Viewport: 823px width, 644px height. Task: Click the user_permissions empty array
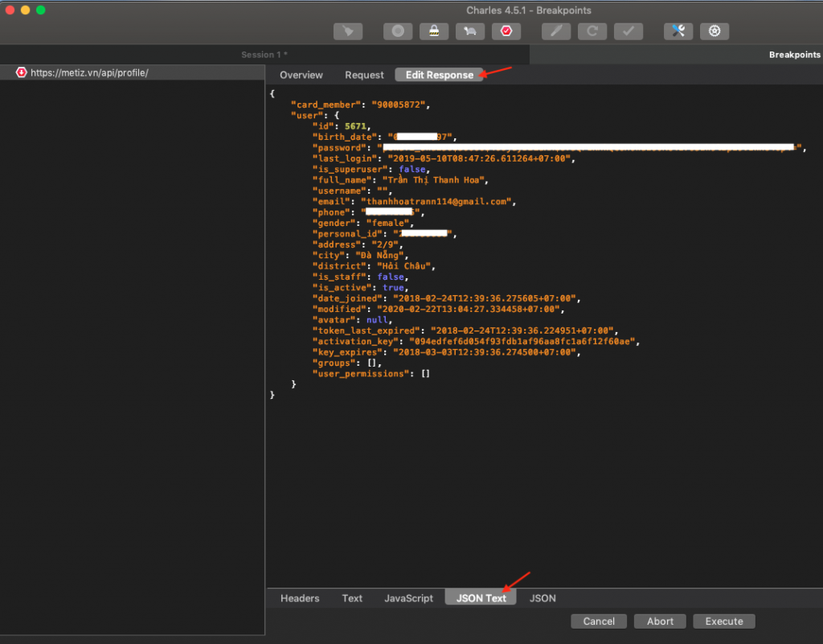[x=425, y=374]
